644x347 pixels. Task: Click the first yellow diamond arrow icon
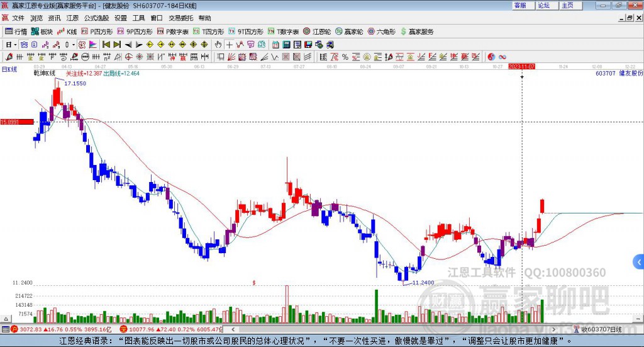point(150,45)
